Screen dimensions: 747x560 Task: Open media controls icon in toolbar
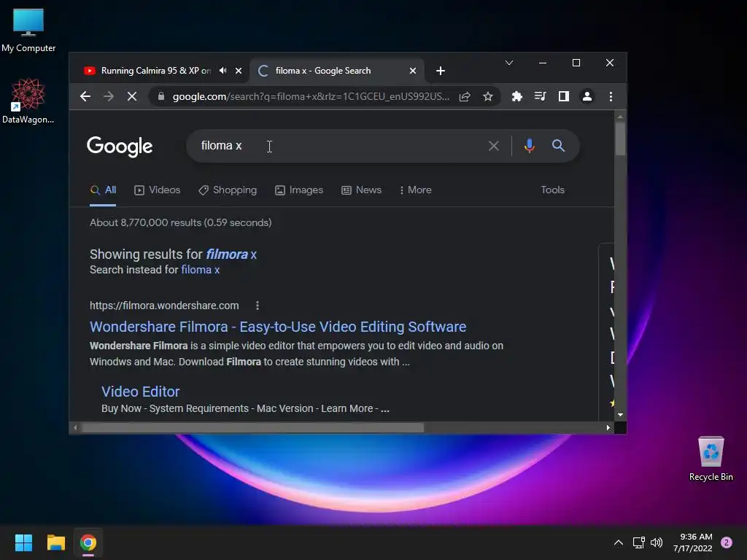(541, 97)
